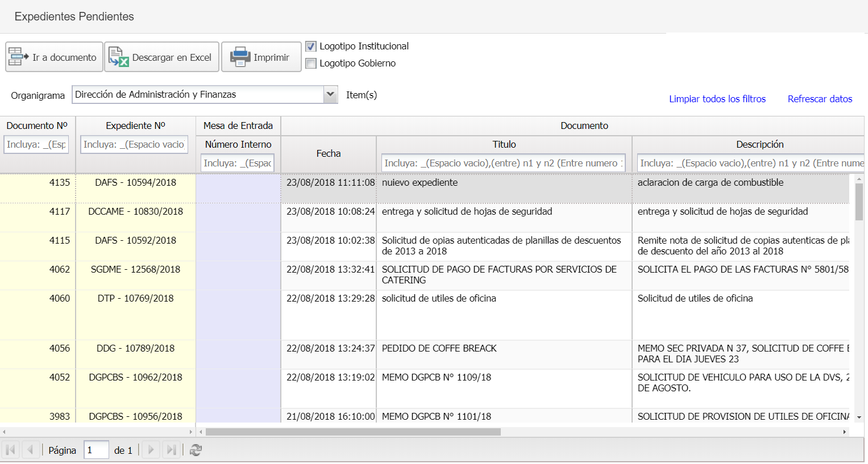Go to previous page icon

(31, 450)
